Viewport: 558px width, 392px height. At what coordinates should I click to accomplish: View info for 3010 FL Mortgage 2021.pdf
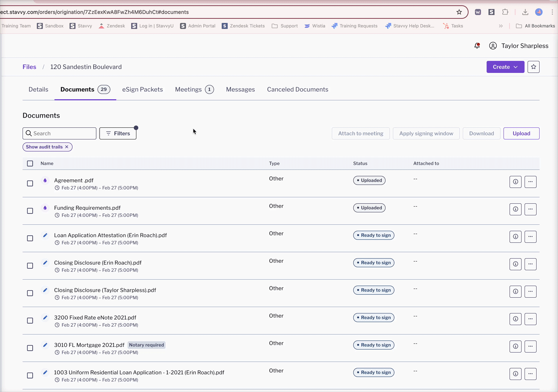coord(516,347)
